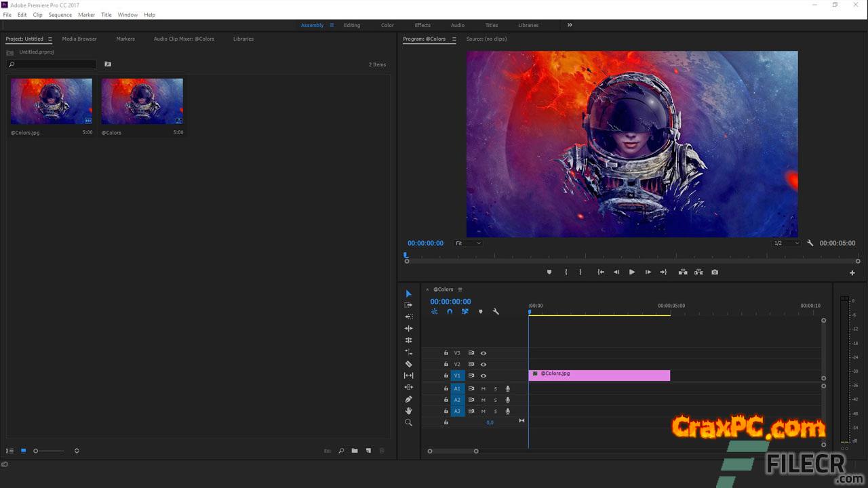Toggle lock on V2 track

pyautogui.click(x=446, y=364)
